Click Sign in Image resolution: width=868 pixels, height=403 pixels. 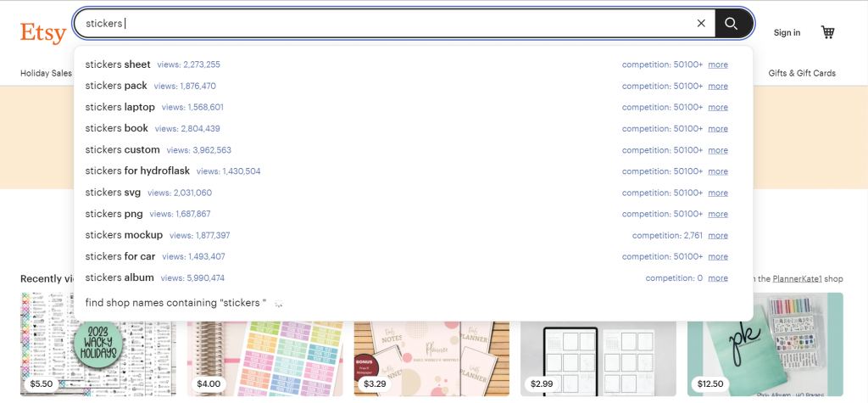tap(787, 32)
